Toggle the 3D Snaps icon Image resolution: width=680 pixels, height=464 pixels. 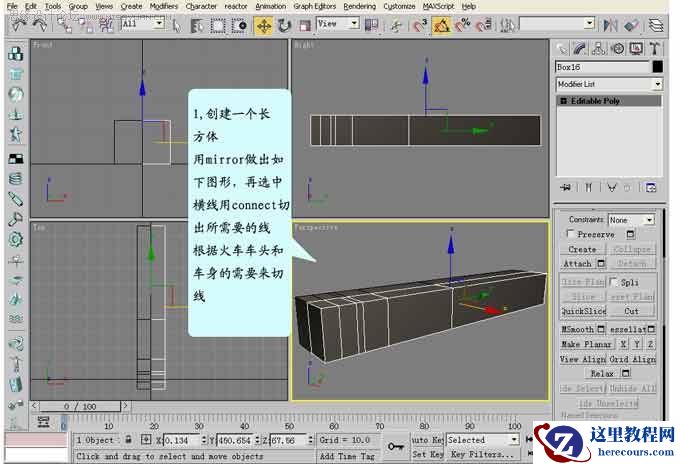click(x=419, y=26)
